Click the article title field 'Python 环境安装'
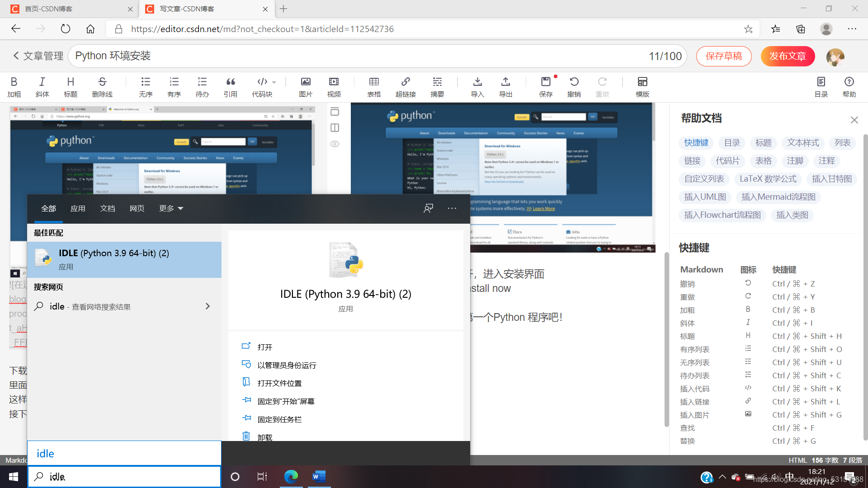The image size is (868, 488). click(377, 56)
